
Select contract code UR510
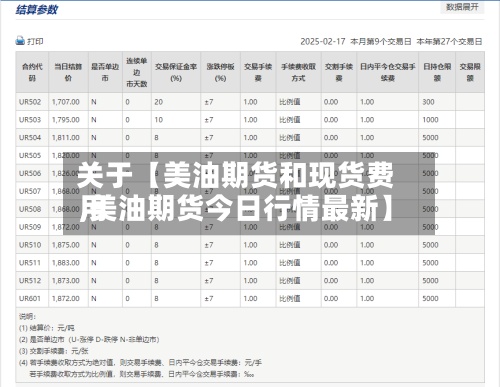click(30, 245)
